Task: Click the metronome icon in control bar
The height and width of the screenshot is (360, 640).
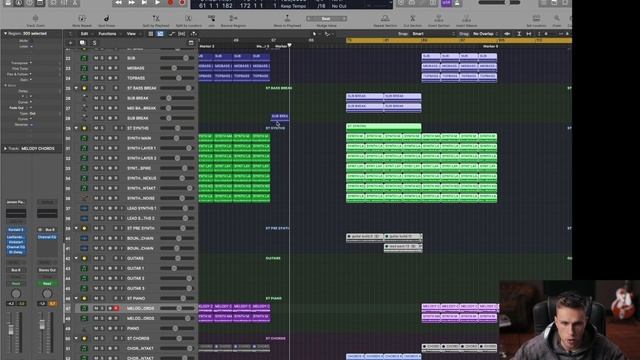Action: click(457, 3)
